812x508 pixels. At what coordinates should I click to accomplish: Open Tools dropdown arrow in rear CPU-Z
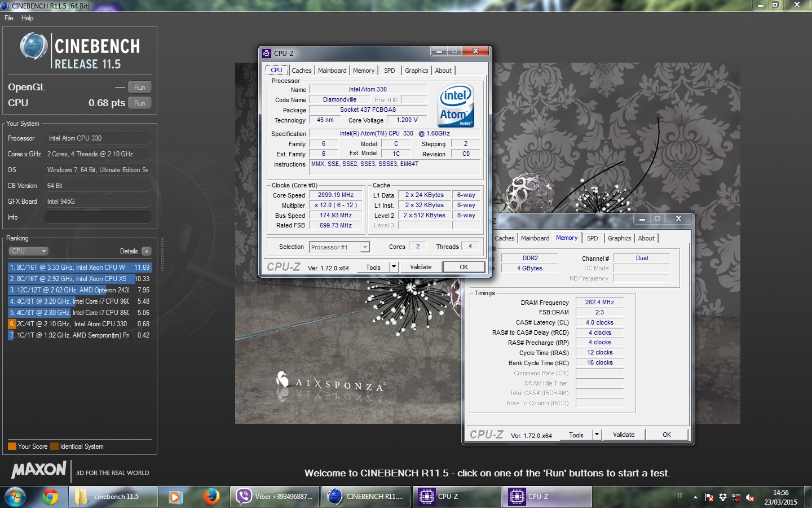tap(597, 435)
